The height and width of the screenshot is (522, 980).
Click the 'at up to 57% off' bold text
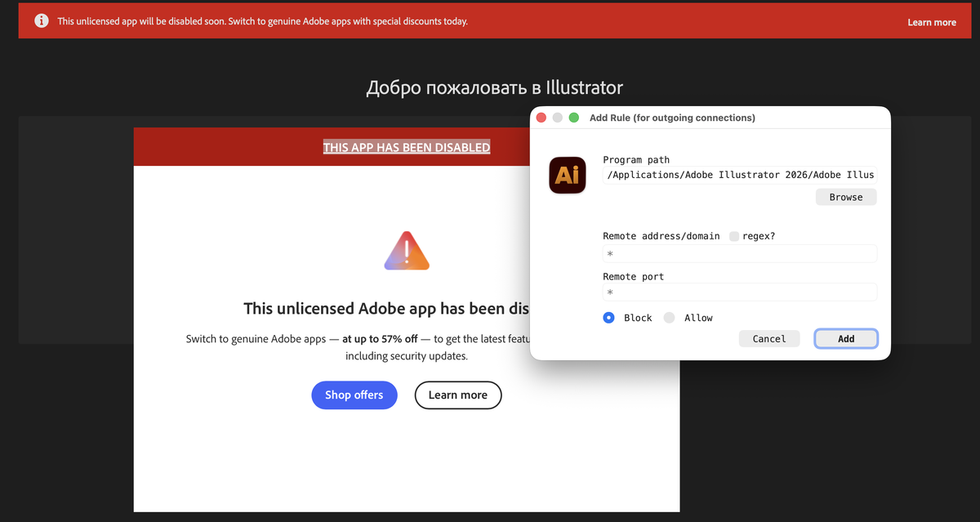click(380, 338)
